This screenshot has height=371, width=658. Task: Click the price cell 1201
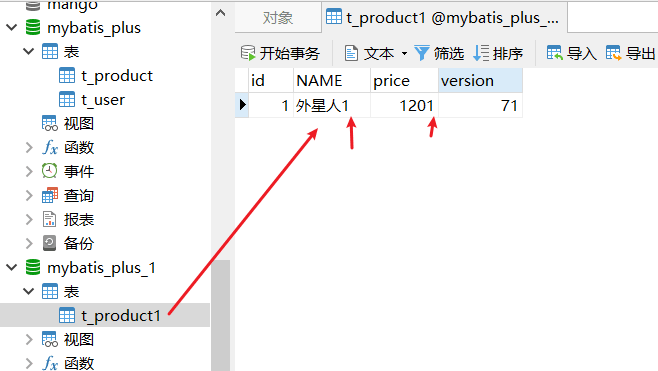(x=404, y=105)
